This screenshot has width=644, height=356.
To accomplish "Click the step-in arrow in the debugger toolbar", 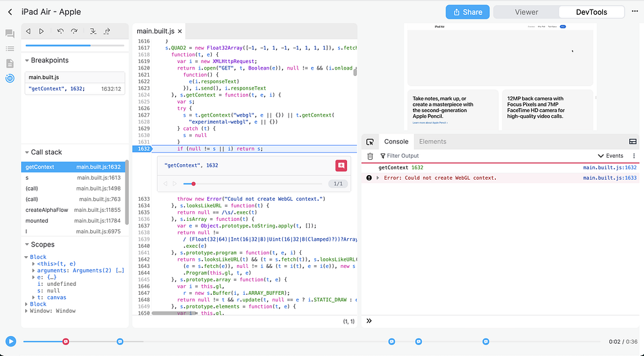I will tap(92, 31).
